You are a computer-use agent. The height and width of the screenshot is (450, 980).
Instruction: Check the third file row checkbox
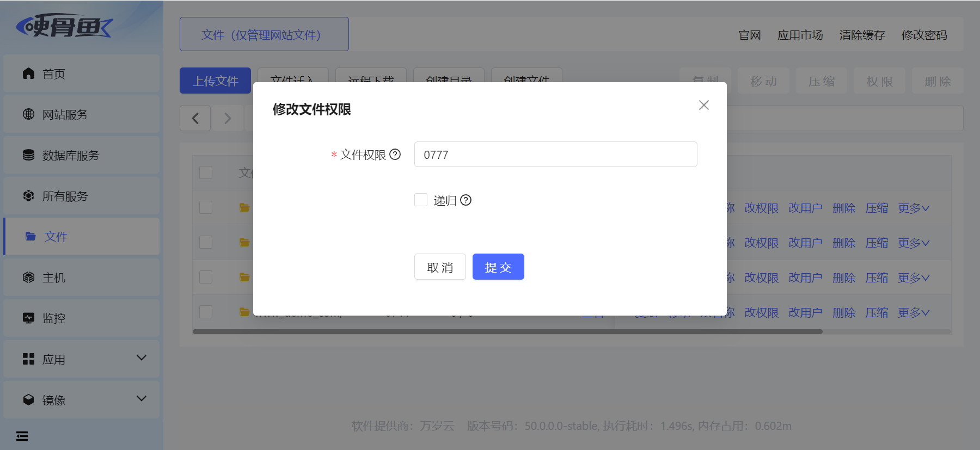click(x=206, y=277)
